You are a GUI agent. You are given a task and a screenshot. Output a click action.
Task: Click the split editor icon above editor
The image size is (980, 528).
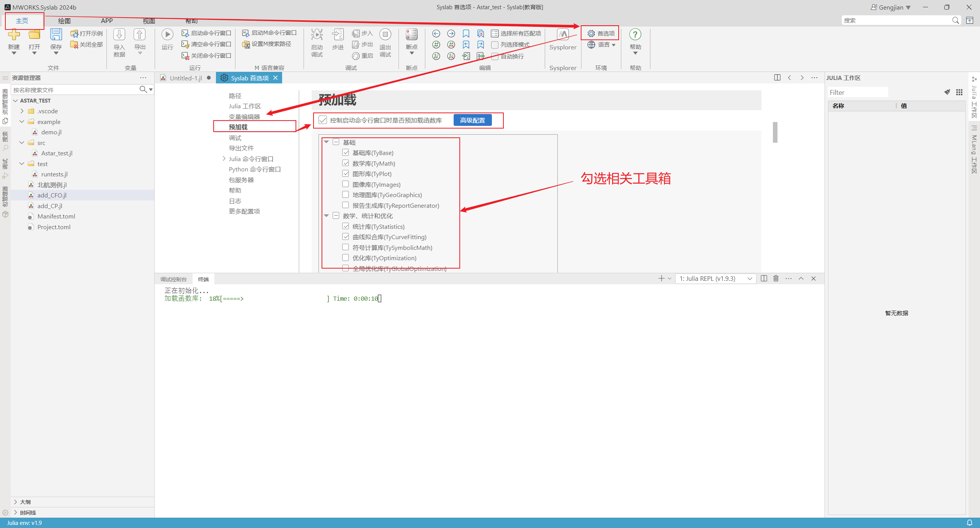coord(777,78)
